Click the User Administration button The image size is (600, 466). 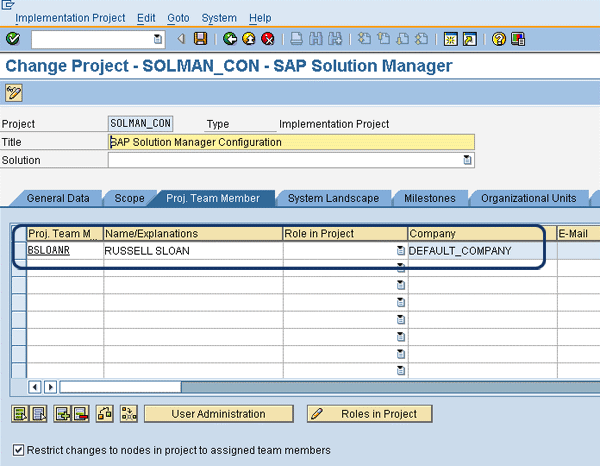pos(219,414)
